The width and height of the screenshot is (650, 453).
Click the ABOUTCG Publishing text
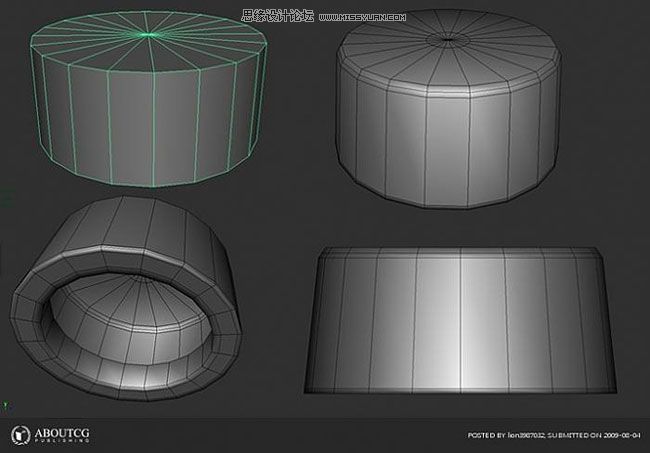[x=64, y=435]
